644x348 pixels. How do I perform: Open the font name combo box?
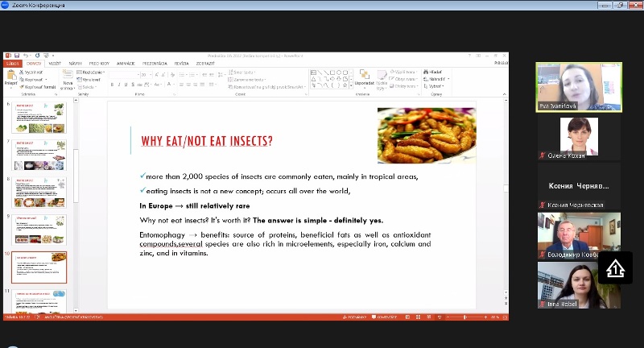[124, 75]
